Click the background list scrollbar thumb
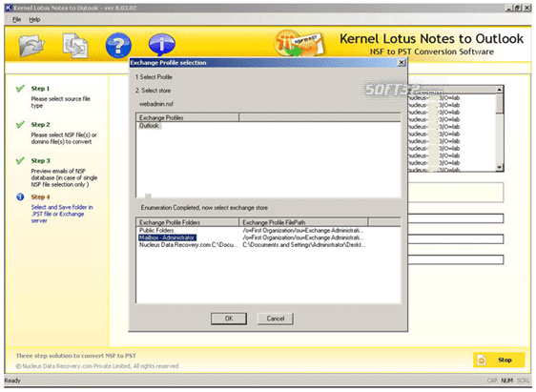The height and width of the screenshot is (392, 536). pyautogui.click(x=500, y=104)
